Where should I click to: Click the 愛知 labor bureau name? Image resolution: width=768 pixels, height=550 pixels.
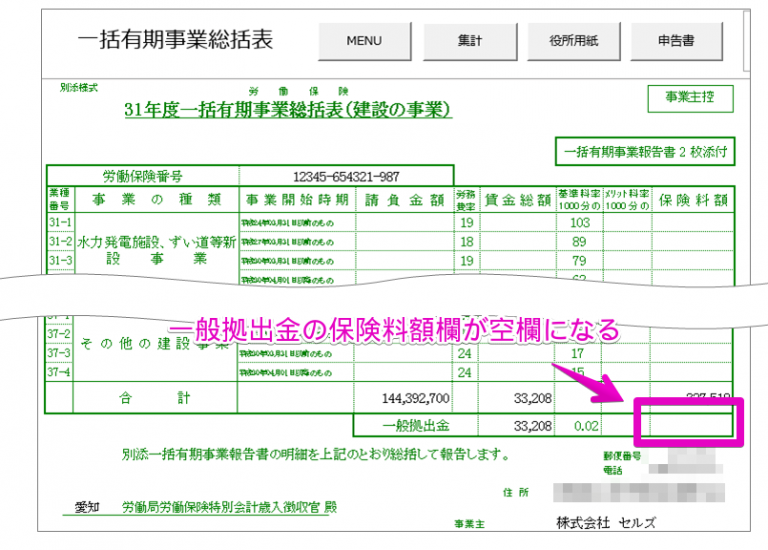87,507
